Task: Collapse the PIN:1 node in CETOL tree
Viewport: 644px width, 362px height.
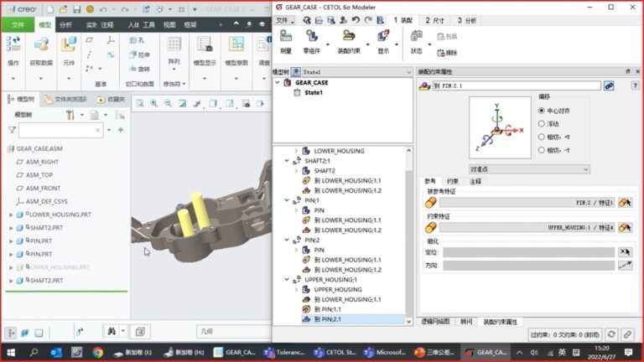Action: [x=287, y=200]
